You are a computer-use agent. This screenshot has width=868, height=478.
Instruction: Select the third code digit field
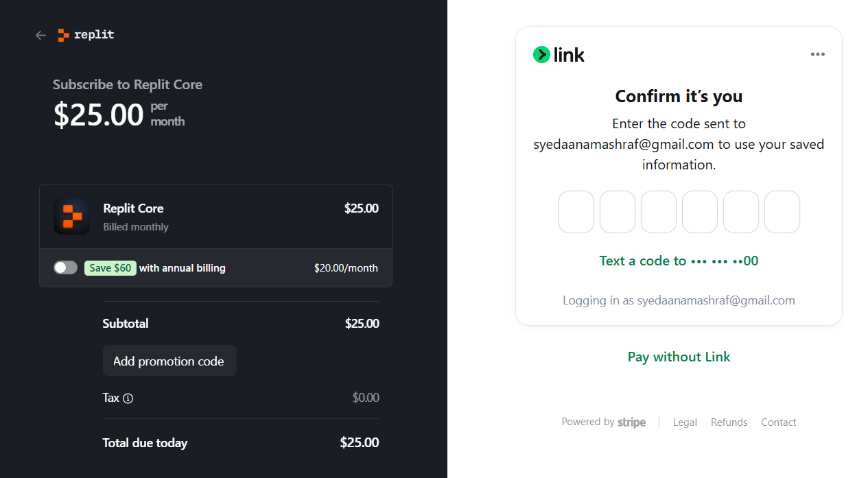click(x=659, y=212)
